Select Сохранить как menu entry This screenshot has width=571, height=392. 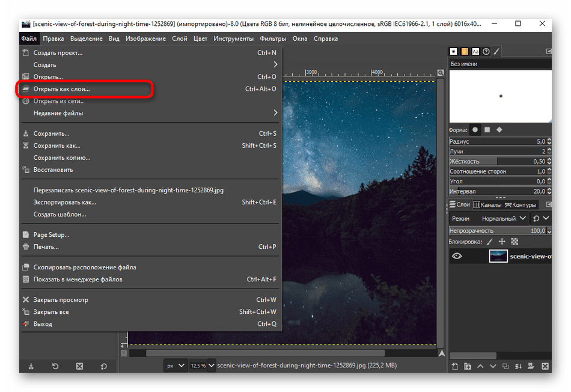point(151,145)
